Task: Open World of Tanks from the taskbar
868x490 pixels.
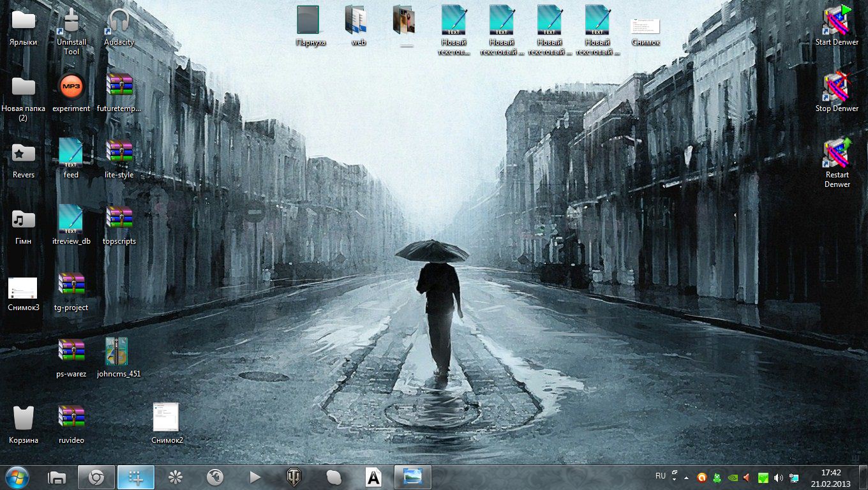Action: pos(294,477)
